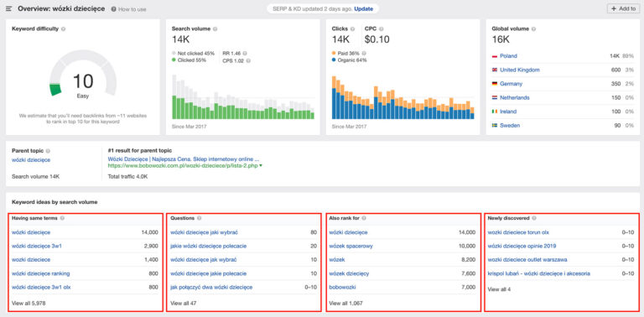
Task: Click the Questions section help icon
Action: 200,218
